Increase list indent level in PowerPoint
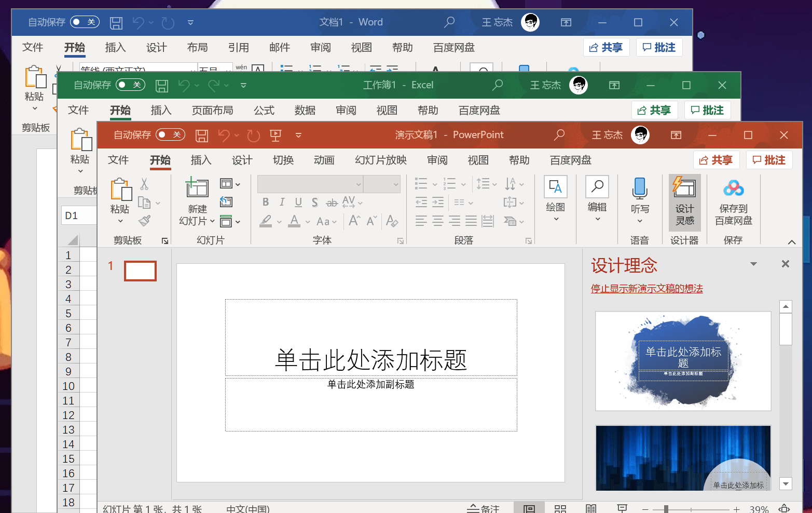The width and height of the screenshot is (812, 513). 438,202
